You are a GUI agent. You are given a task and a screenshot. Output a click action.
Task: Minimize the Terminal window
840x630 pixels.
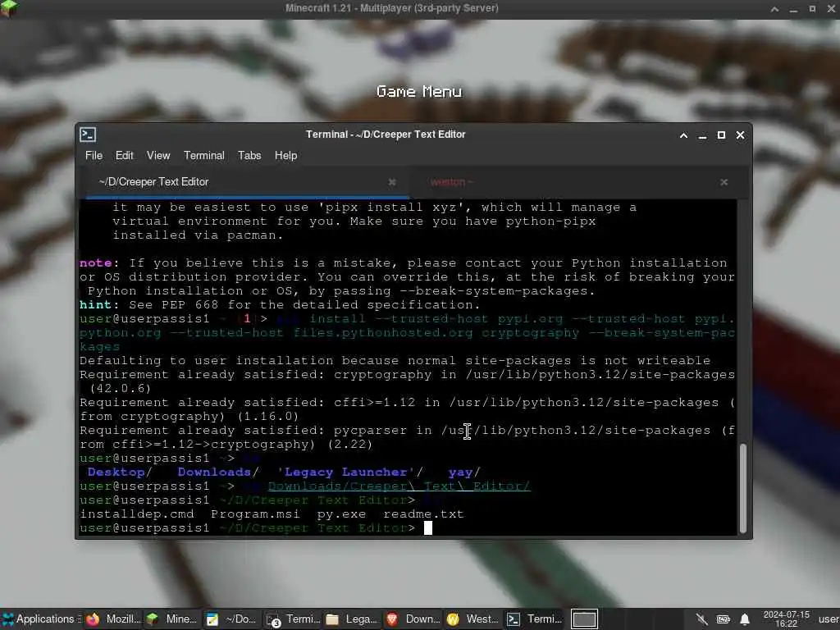click(702, 135)
